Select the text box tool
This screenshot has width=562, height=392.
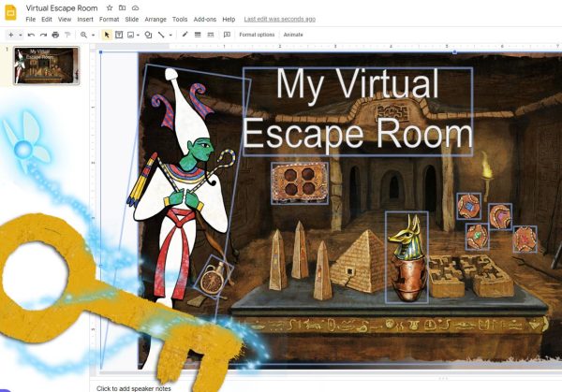(x=119, y=35)
